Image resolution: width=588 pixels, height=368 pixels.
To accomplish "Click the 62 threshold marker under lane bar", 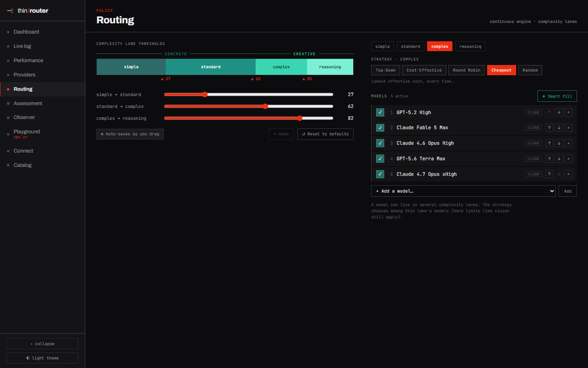I will pyautogui.click(x=256, y=79).
